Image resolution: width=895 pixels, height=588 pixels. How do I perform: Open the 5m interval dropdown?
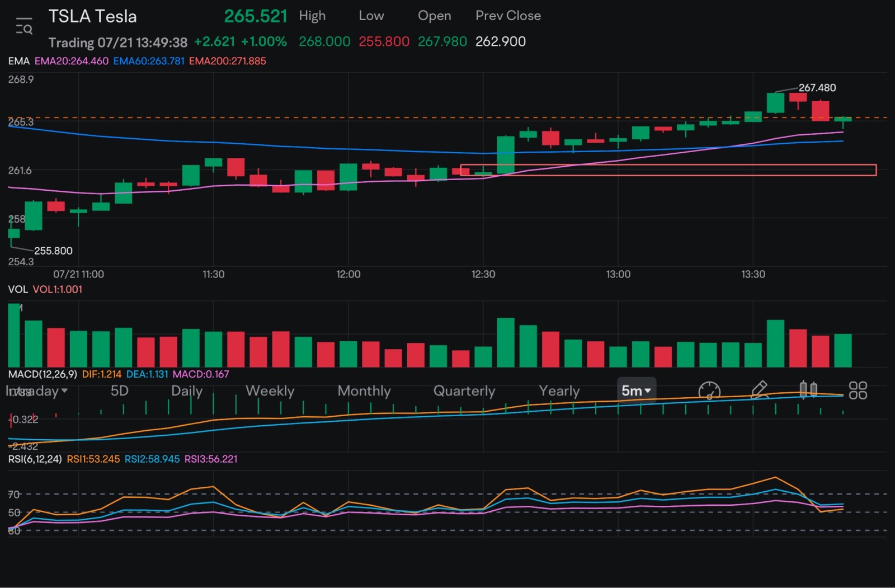coord(637,391)
